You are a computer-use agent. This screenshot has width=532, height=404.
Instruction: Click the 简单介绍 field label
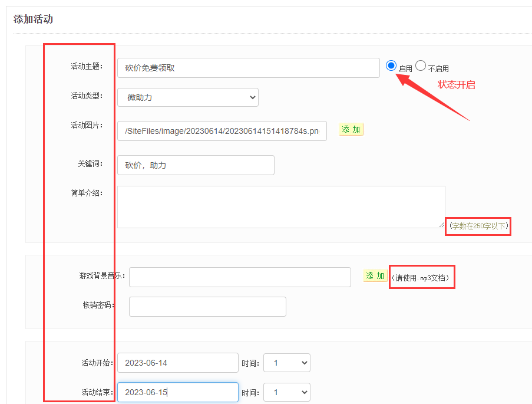(x=87, y=193)
